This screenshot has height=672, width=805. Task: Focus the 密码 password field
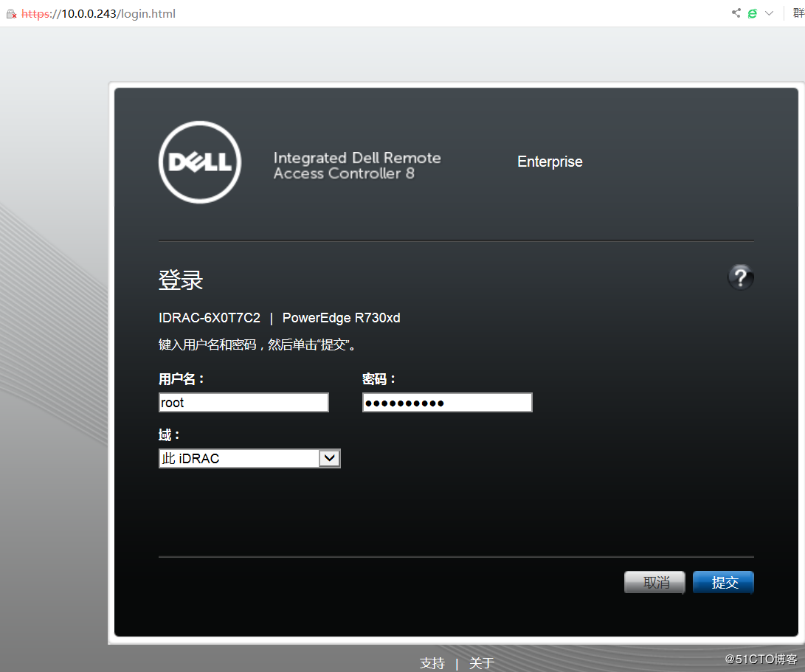point(447,403)
